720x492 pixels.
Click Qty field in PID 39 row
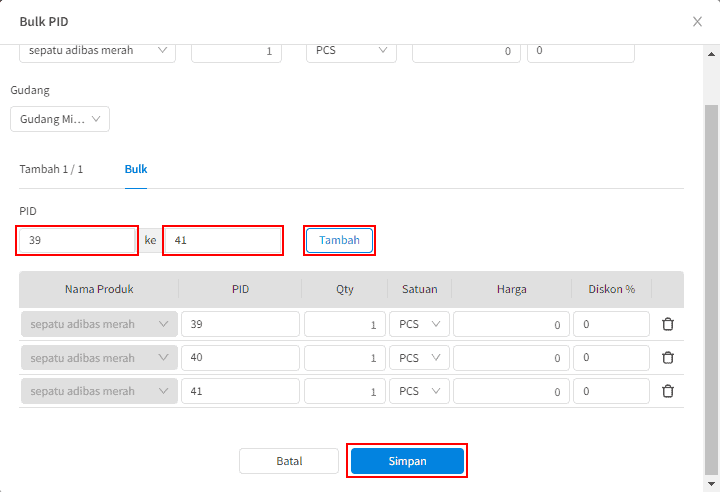coord(345,324)
